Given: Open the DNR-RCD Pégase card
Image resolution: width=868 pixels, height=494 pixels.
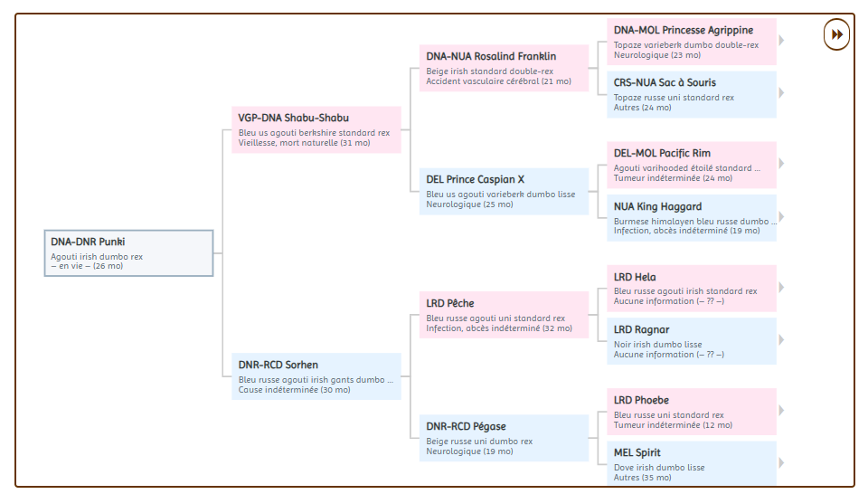Looking at the screenshot, I should click(504, 438).
